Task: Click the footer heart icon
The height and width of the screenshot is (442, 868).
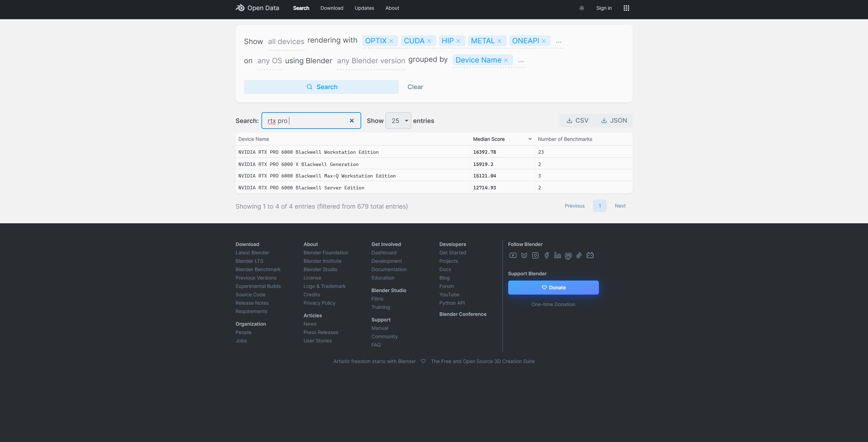Action: click(x=423, y=361)
